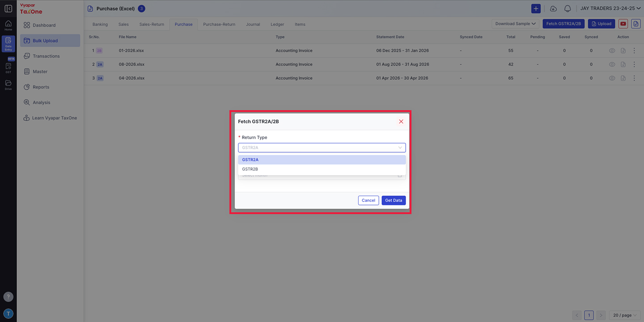Switch to the Banking tab
This screenshot has width=644, height=322.
[x=100, y=24]
